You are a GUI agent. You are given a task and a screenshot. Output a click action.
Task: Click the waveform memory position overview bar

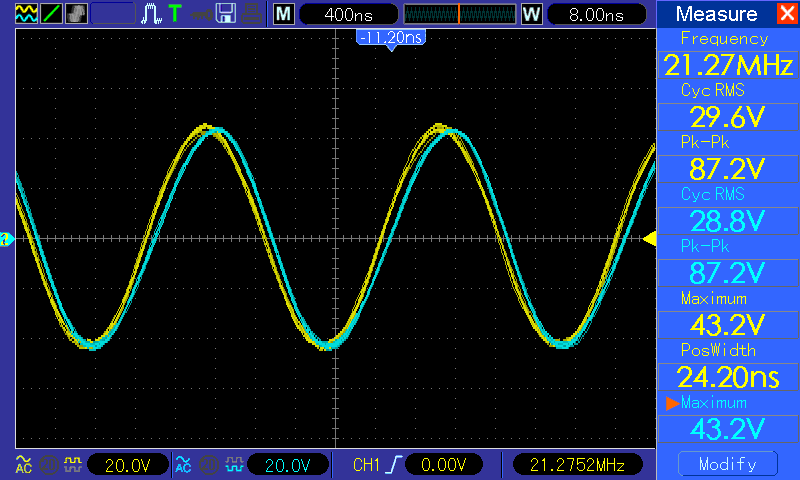(458, 14)
